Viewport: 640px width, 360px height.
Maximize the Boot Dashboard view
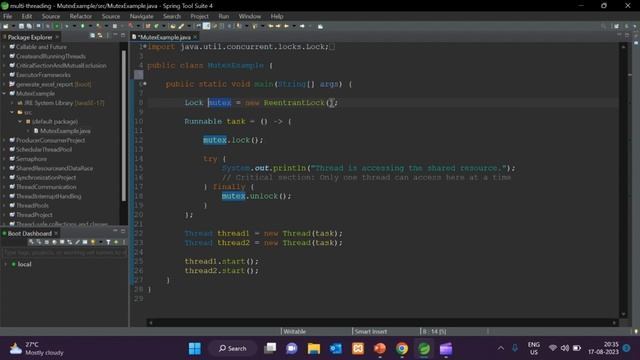coord(123,231)
